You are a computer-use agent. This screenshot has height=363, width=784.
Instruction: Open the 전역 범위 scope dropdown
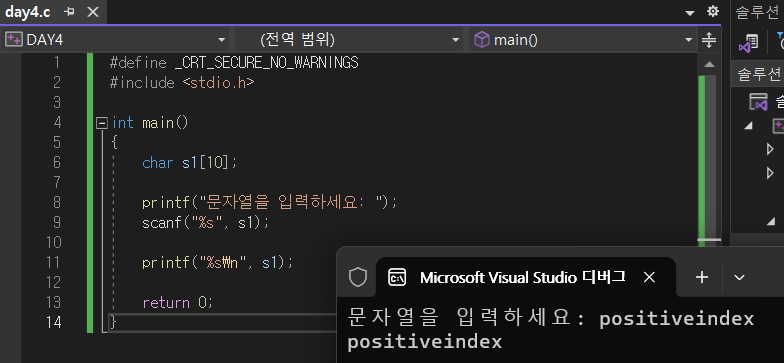coord(348,40)
